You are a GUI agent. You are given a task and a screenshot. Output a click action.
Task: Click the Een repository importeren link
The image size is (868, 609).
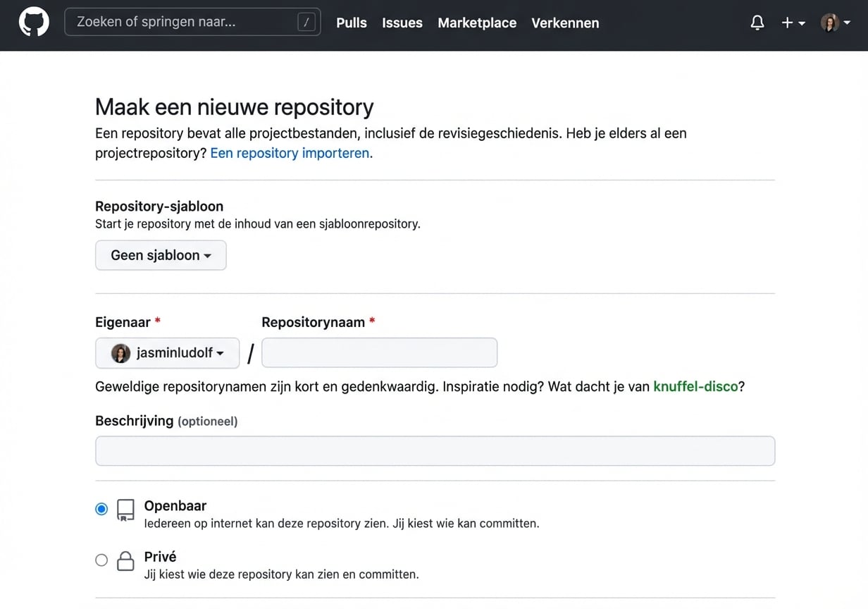pyautogui.click(x=290, y=153)
